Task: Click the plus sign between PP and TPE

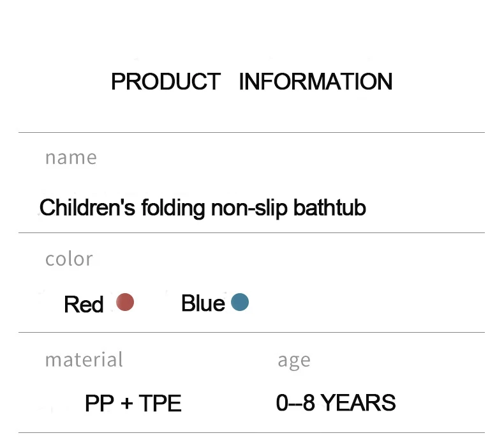Action: [x=128, y=404]
